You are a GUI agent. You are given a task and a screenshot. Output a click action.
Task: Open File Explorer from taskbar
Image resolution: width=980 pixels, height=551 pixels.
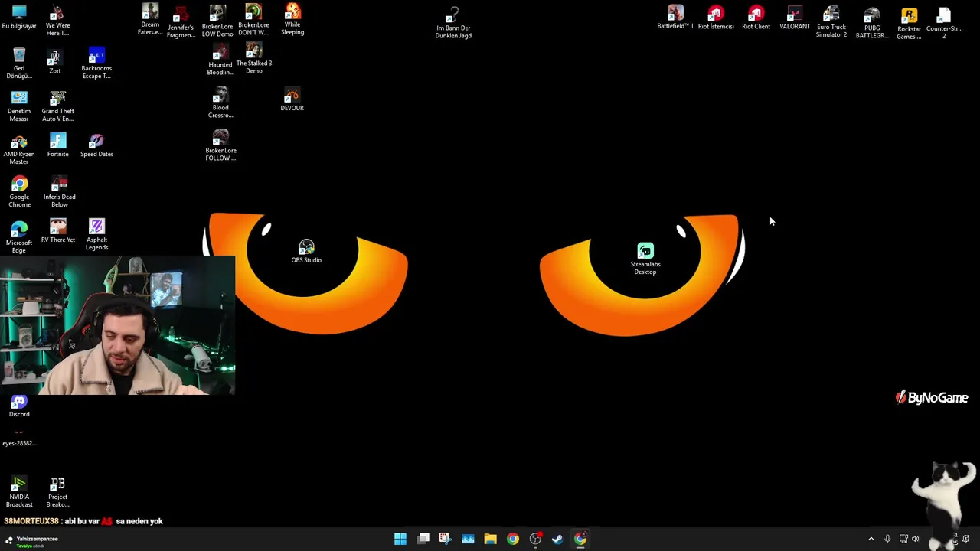[x=490, y=539]
